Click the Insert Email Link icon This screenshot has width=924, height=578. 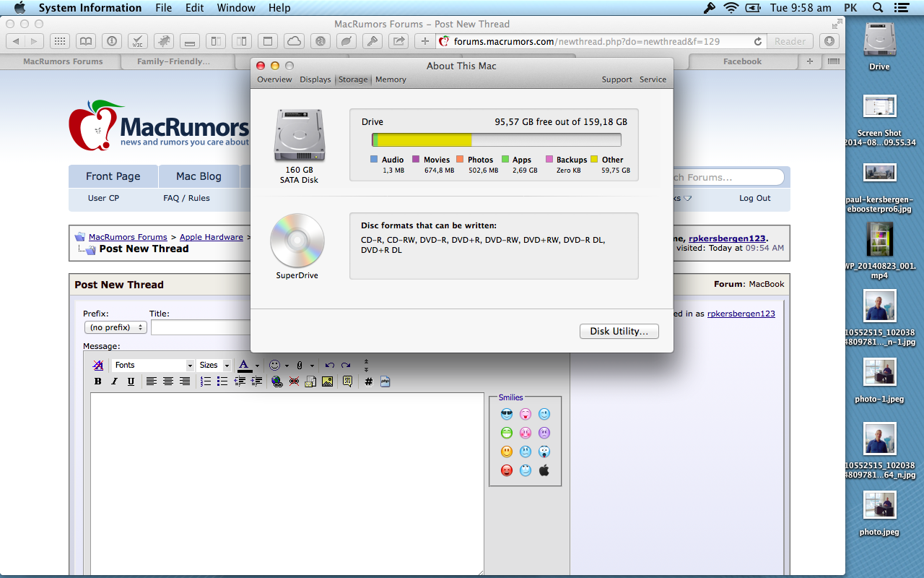(x=310, y=381)
